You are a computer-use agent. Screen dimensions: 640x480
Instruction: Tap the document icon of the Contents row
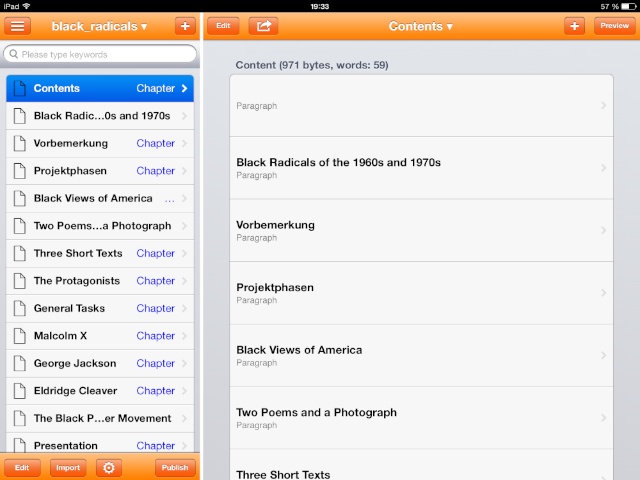tap(19, 88)
